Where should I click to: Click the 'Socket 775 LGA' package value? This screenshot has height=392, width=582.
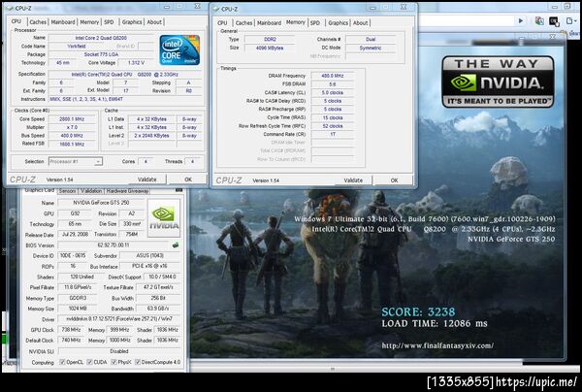pyautogui.click(x=101, y=54)
